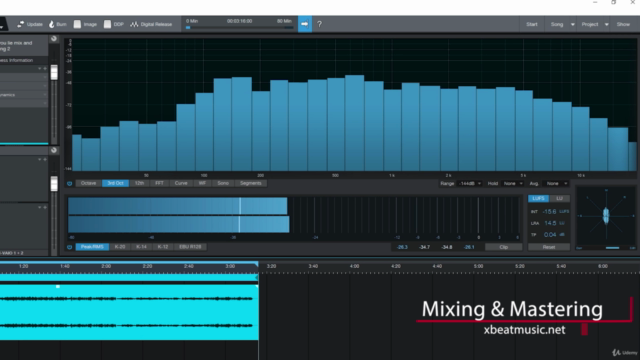Reset the loudness meter
Viewport: 640px width, 360px height.
pos(549,247)
